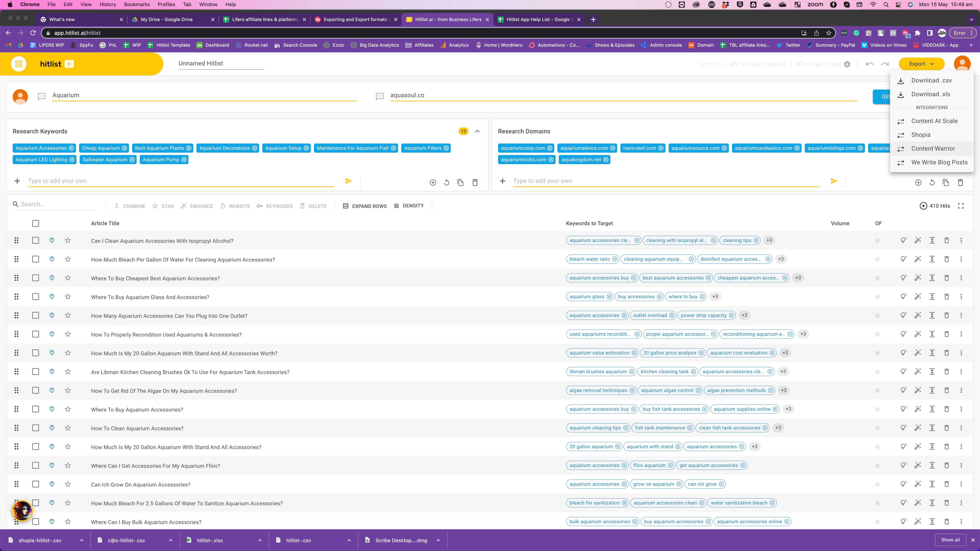Choose Download .csv from Export menu
Image resolution: width=980 pixels, height=551 pixels.
pyautogui.click(x=931, y=81)
